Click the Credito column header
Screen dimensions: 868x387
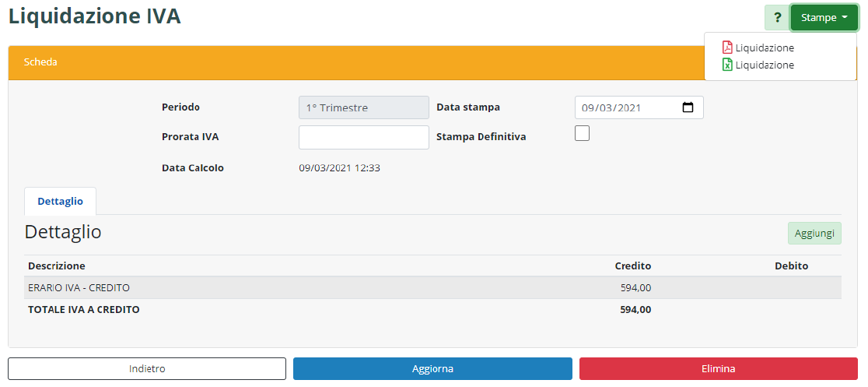(632, 266)
